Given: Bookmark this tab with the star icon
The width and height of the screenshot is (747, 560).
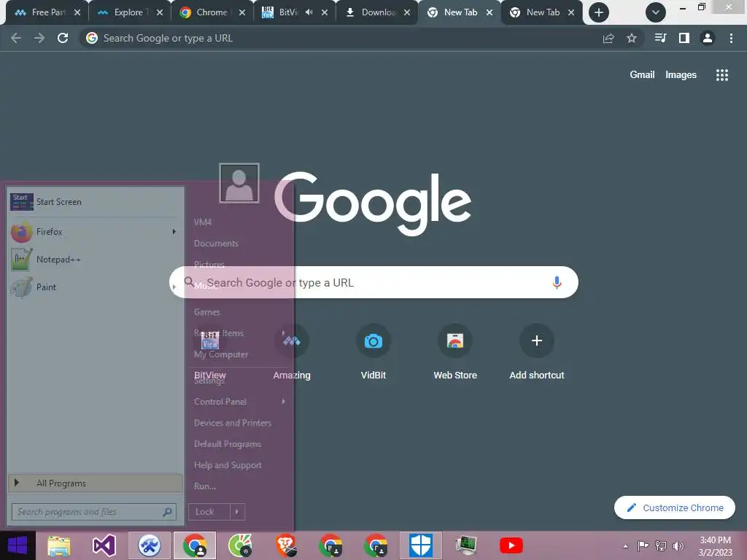Looking at the screenshot, I should 631,38.
